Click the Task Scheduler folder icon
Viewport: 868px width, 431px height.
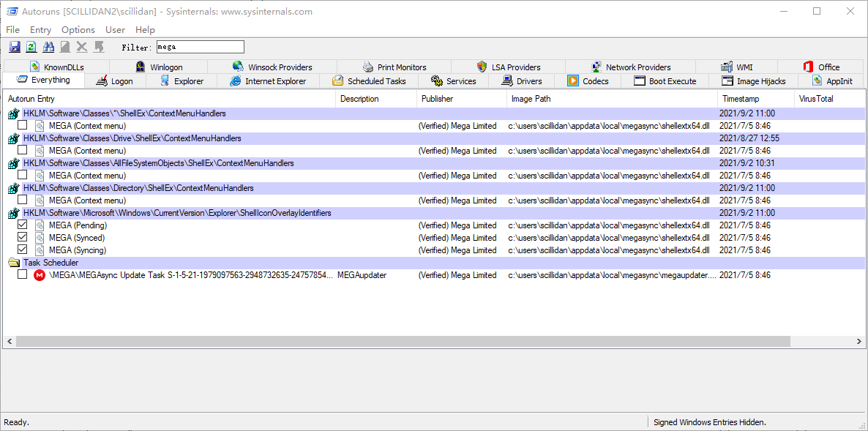[x=13, y=262]
